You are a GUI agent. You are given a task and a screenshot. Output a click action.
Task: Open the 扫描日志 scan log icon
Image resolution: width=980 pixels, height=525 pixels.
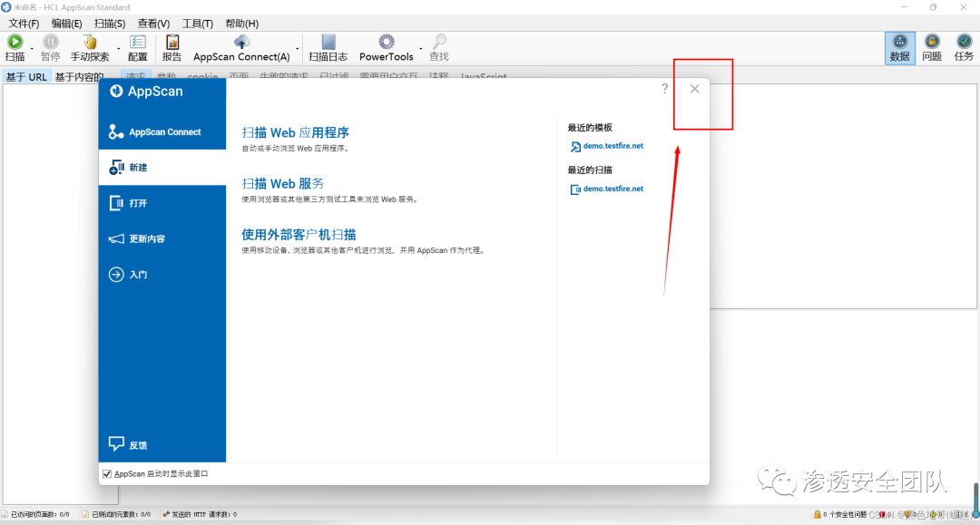tap(328, 42)
